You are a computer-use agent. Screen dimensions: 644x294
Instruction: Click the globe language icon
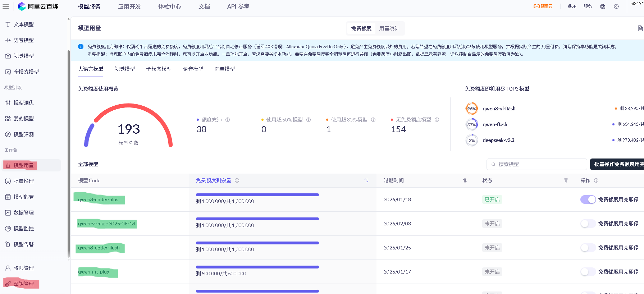pos(603,6)
